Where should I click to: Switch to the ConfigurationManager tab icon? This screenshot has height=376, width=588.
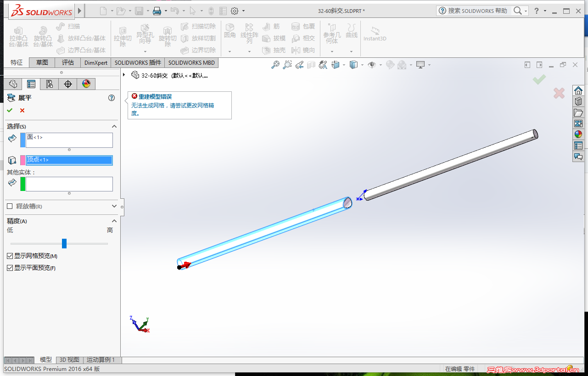tap(49, 84)
